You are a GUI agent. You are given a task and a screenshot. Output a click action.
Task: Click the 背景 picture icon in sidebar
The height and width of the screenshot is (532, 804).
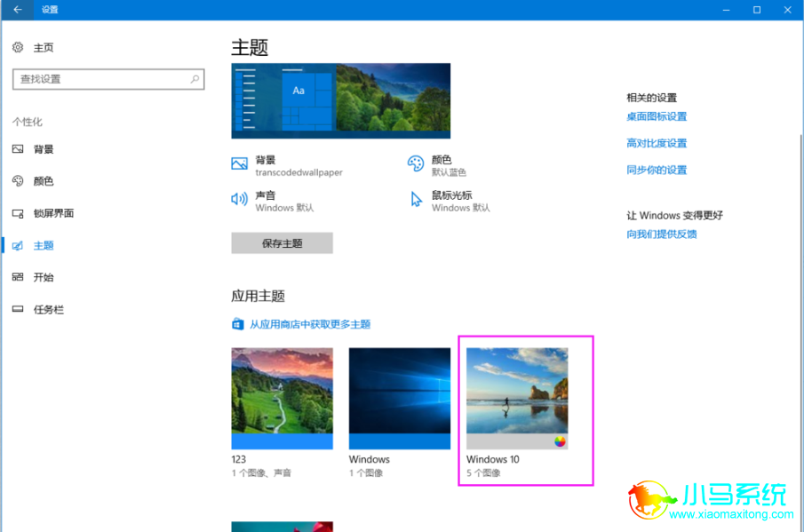[18, 149]
